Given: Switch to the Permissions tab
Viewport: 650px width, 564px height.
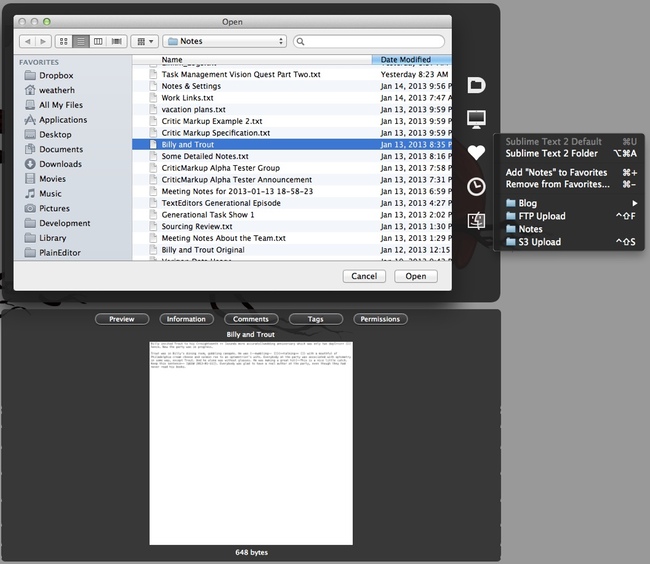Looking at the screenshot, I should point(380,319).
